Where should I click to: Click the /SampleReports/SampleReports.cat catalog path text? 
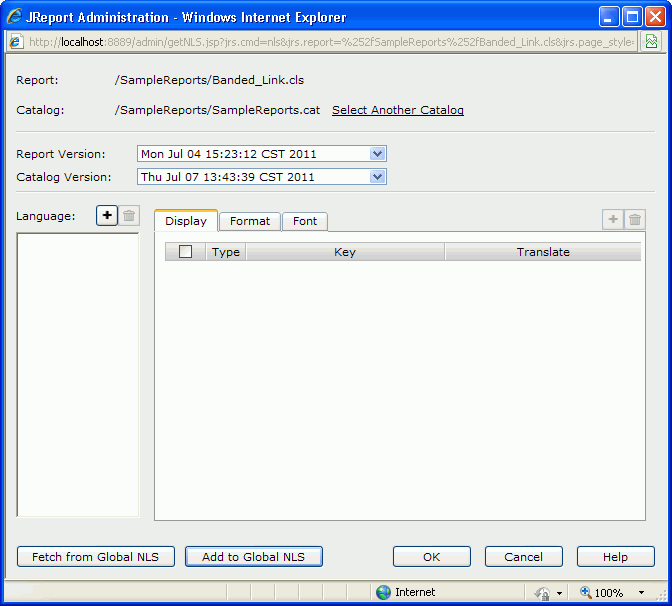(217, 110)
